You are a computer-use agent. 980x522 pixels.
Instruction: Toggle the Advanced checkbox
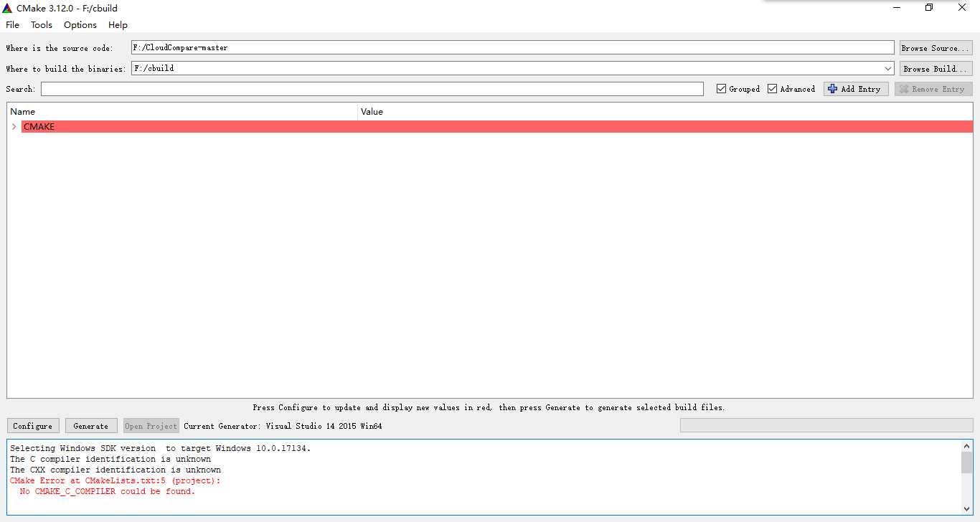[773, 89]
